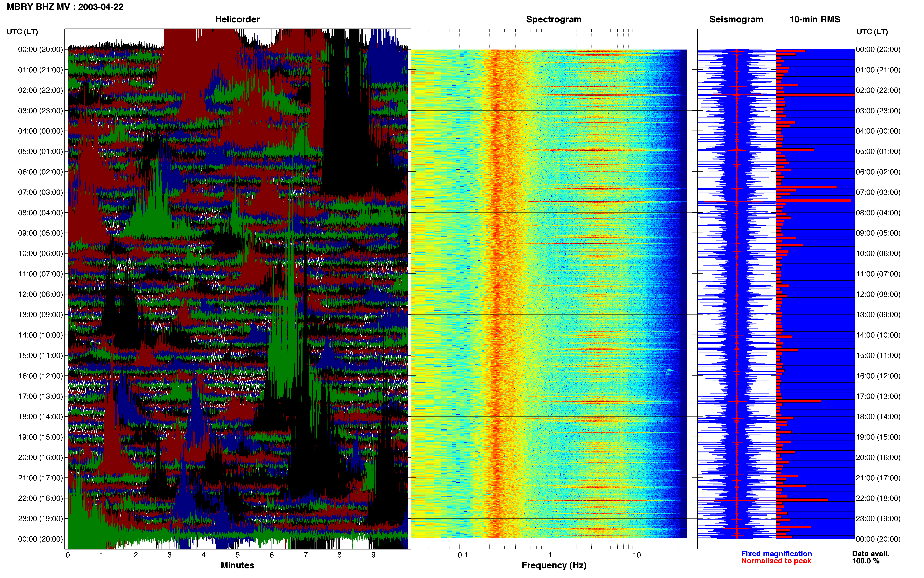Click the title 'MBRY BHZ MV : 2003-04-22'

[x=65, y=7]
